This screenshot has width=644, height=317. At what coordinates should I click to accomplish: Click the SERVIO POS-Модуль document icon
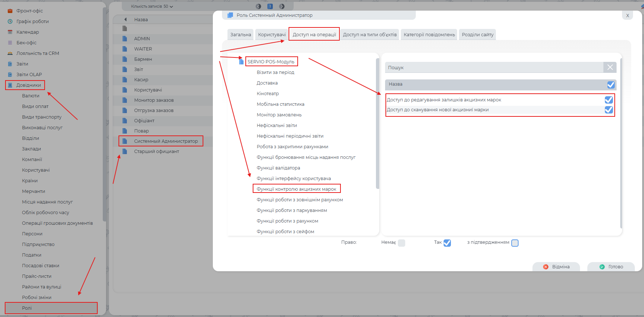click(241, 62)
